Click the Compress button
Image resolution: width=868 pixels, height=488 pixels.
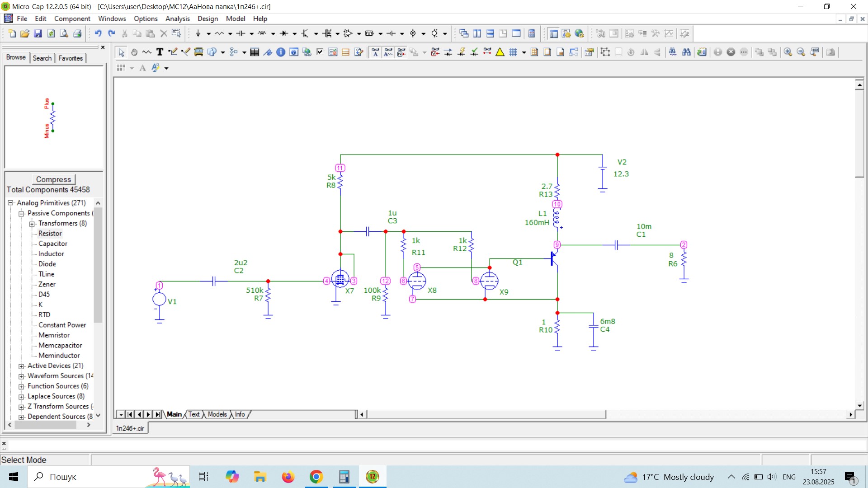(x=53, y=179)
